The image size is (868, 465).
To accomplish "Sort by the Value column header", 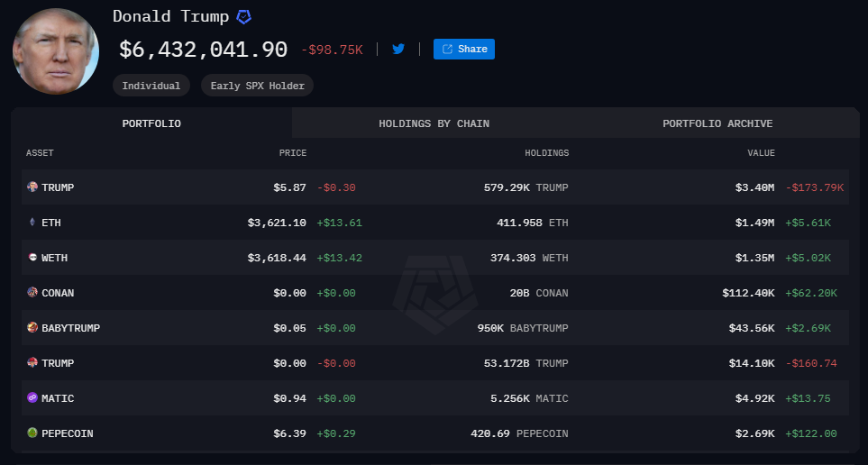I will (761, 153).
